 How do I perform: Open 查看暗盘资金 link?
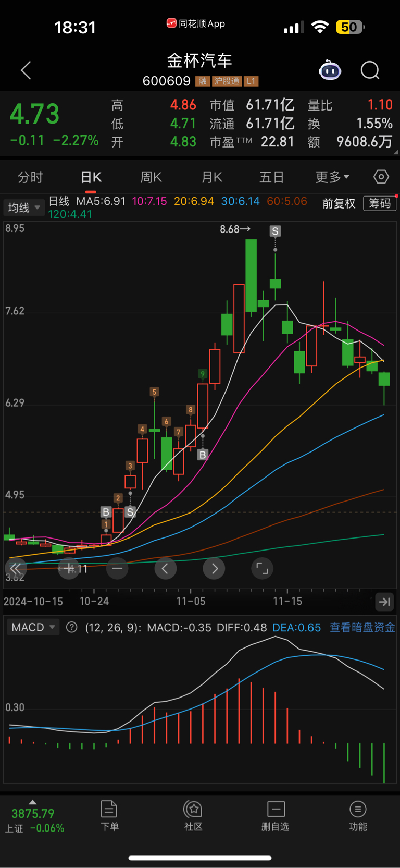[362, 627]
